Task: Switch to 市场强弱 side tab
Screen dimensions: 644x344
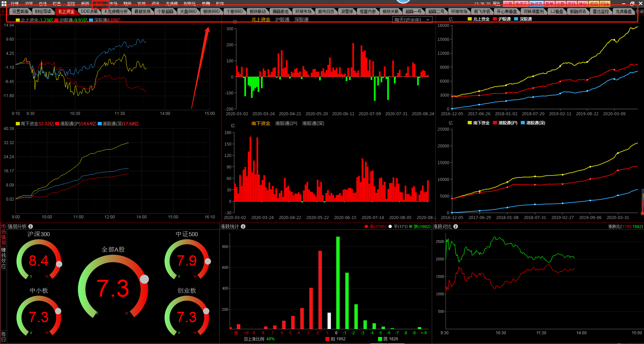Action: tap(3, 235)
